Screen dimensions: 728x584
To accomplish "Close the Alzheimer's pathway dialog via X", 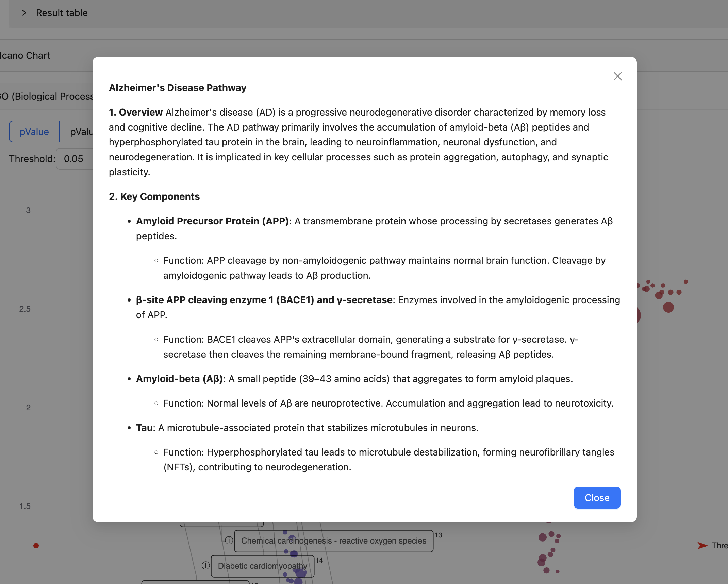I will 617,76.
